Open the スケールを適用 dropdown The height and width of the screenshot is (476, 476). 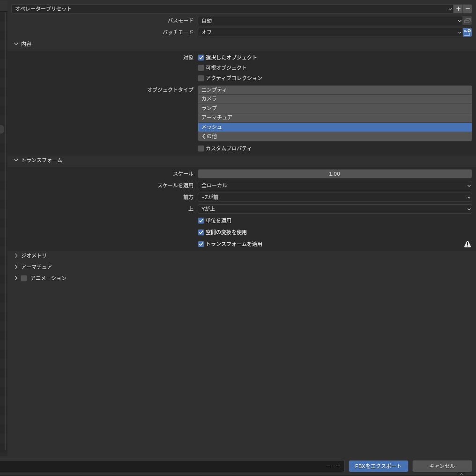tap(335, 186)
